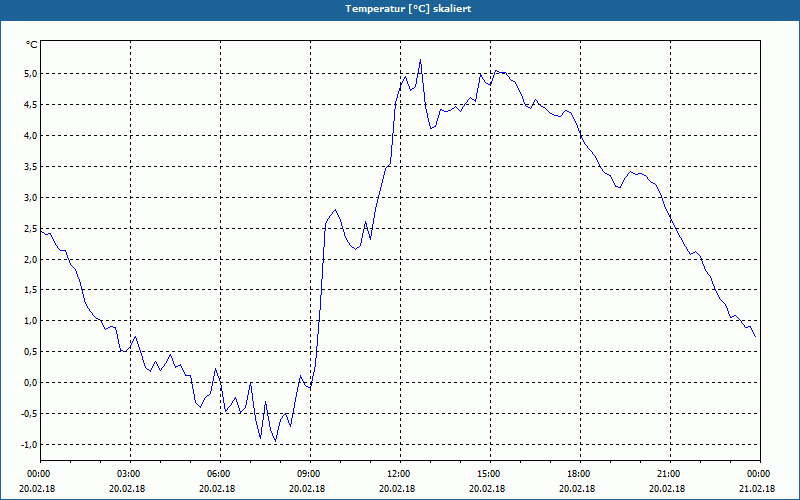This screenshot has width=800, height=500.
Task: Select the '4,5' y-axis label
Action: 31,105
